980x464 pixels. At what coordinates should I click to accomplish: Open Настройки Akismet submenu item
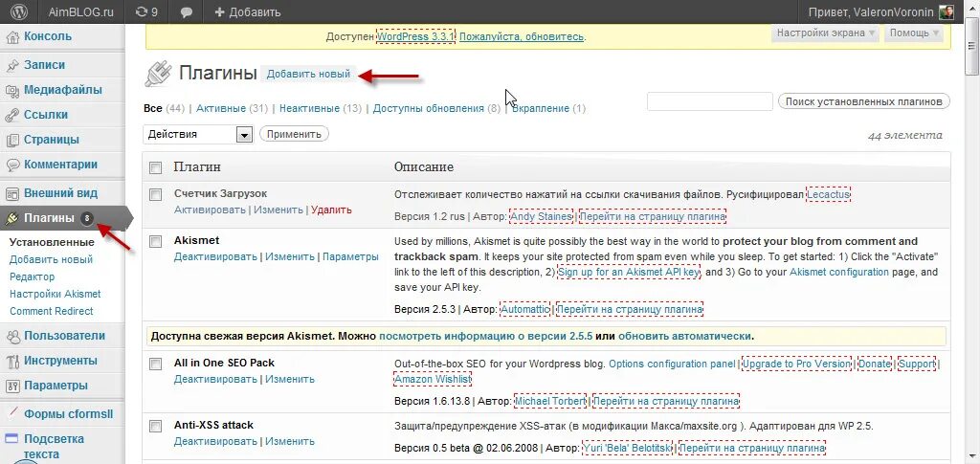click(x=55, y=294)
